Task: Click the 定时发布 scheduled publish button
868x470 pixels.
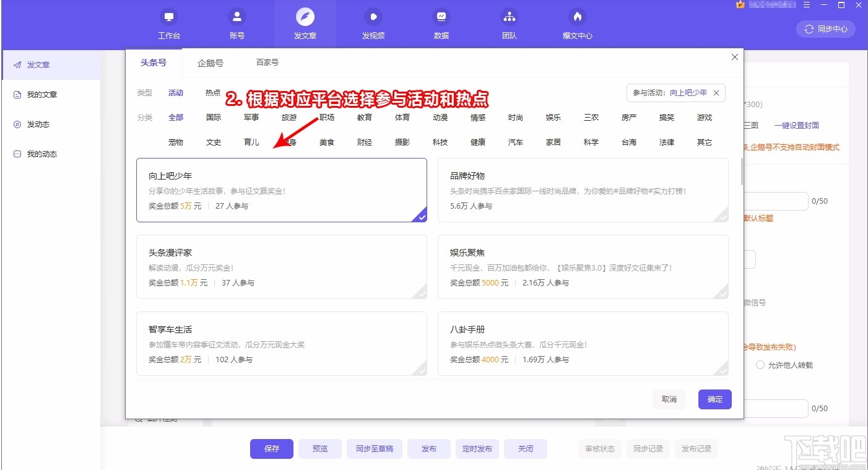Action: point(477,449)
